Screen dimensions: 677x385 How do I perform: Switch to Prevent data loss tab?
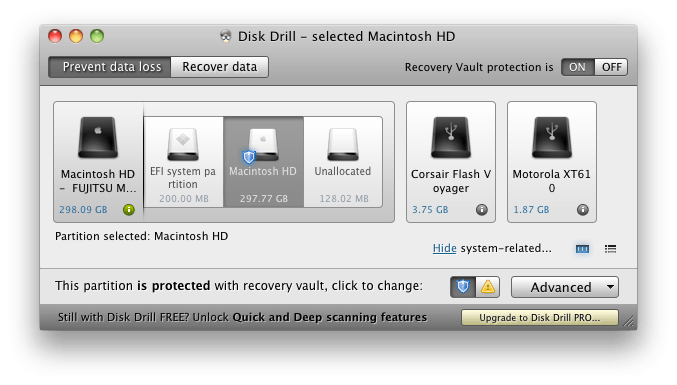tap(110, 67)
